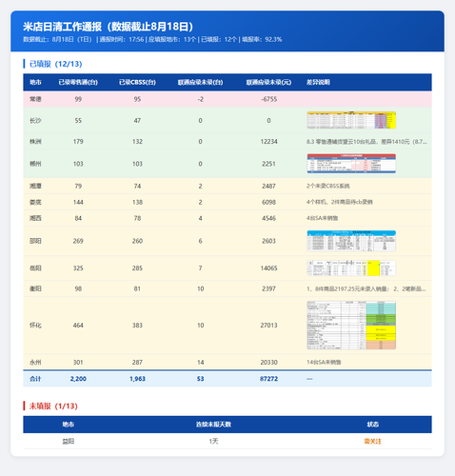
Task: Select the 87272 total value
Action: coord(268,379)
